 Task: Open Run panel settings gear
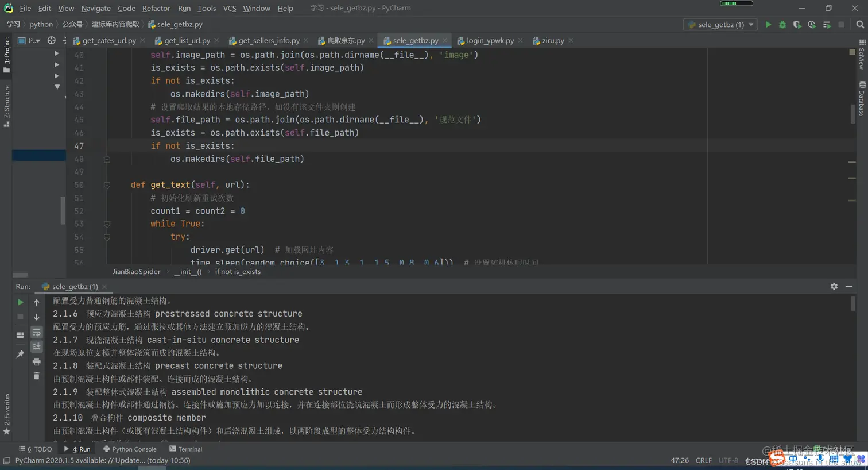tap(834, 286)
